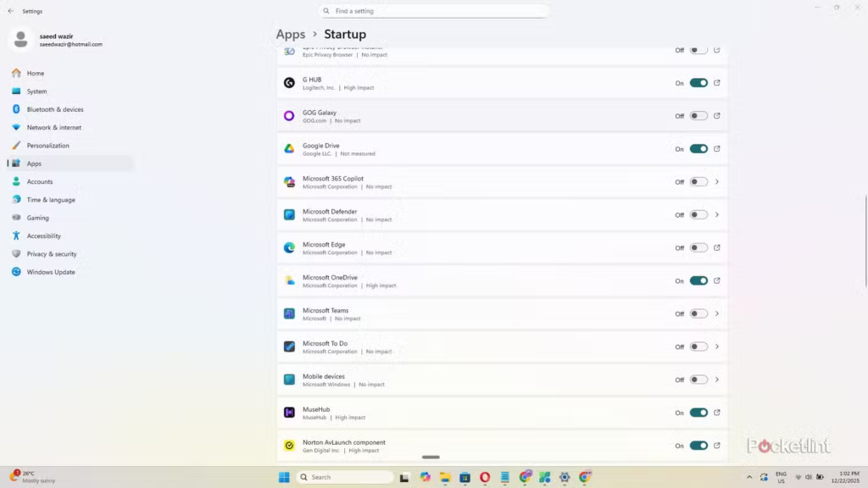Open external link for Microsoft OneDrive

point(717,280)
